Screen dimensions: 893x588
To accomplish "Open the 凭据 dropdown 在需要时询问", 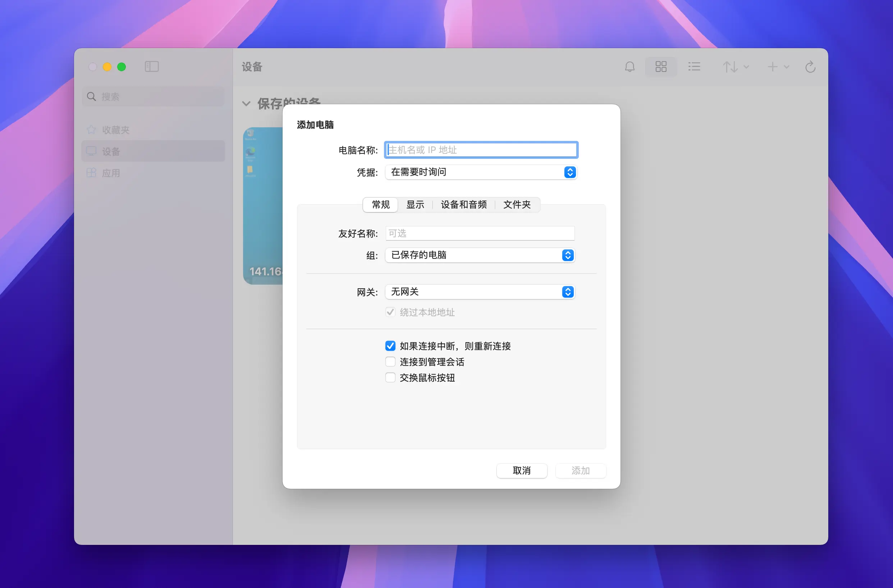I will pos(481,172).
